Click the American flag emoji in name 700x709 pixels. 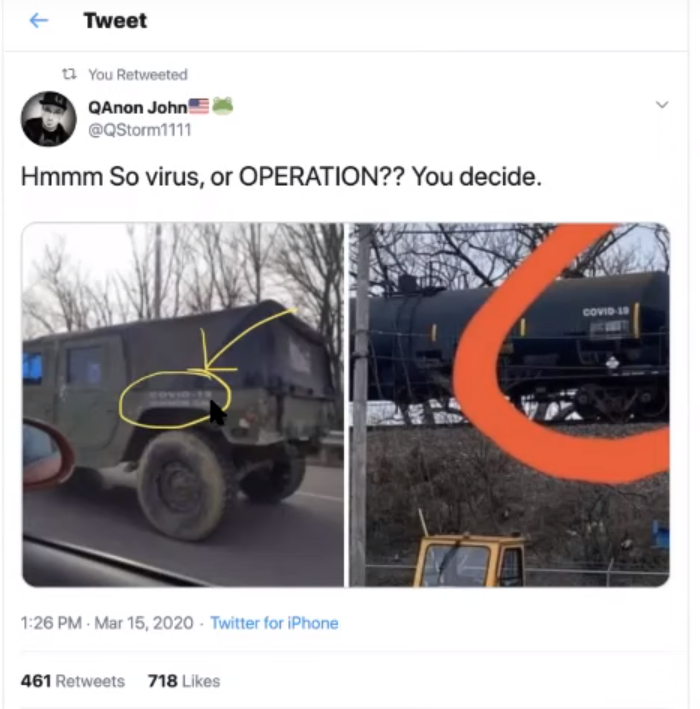(x=199, y=106)
